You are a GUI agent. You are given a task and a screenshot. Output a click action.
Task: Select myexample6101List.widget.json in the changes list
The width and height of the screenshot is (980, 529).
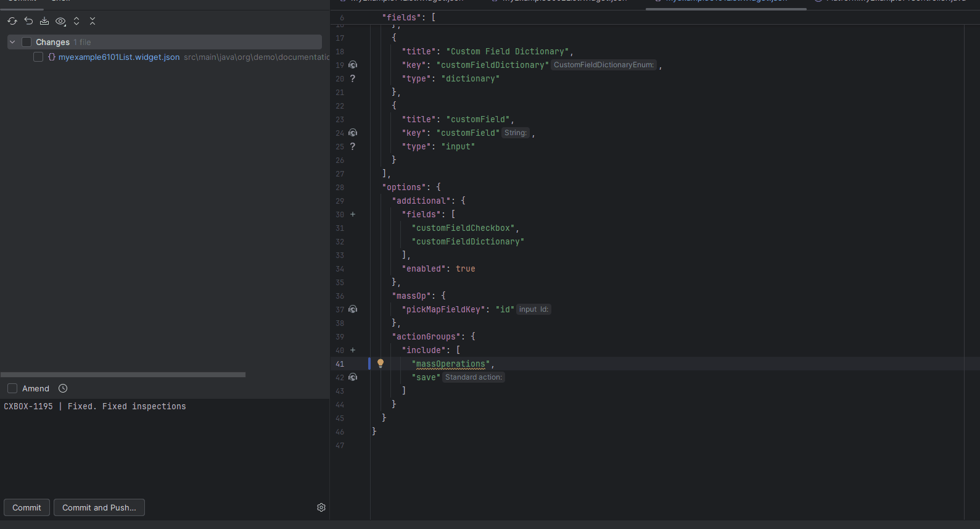(x=119, y=57)
